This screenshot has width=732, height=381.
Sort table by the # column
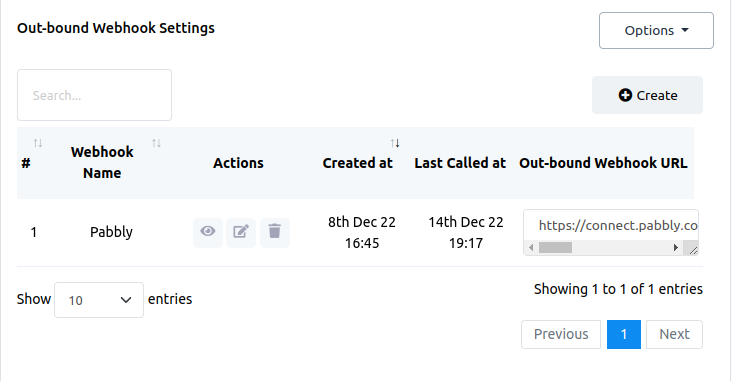(38, 143)
